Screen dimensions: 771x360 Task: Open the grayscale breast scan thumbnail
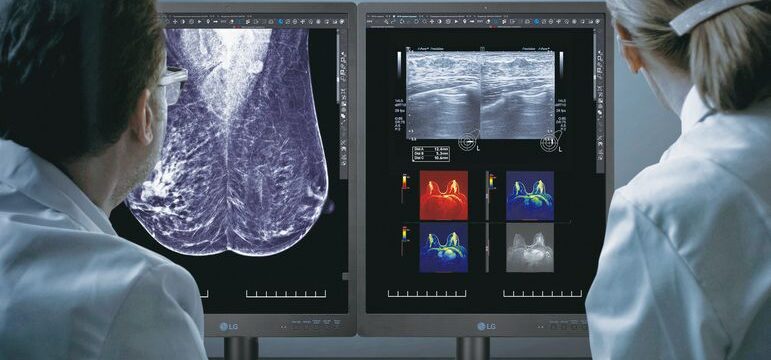530,247
